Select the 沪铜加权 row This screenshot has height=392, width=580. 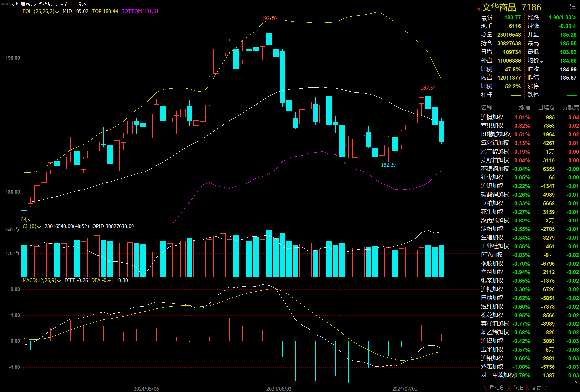coord(530,289)
